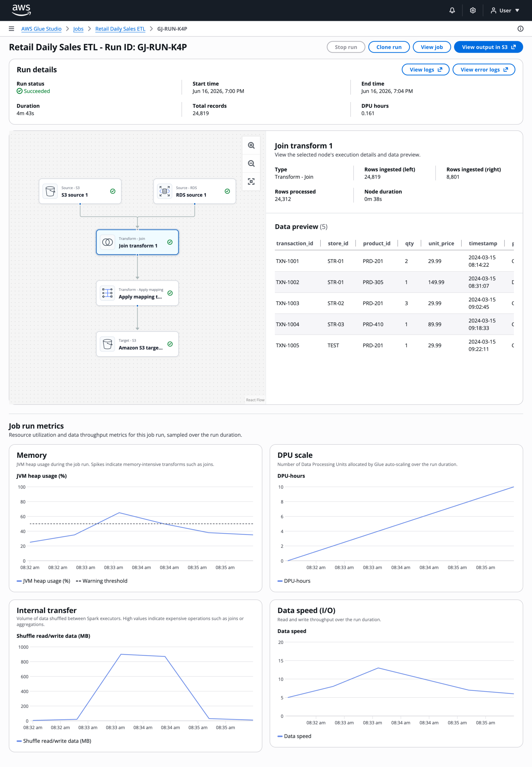Fit the graph to view
This screenshot has height=767, width=532.
[251, 182]
